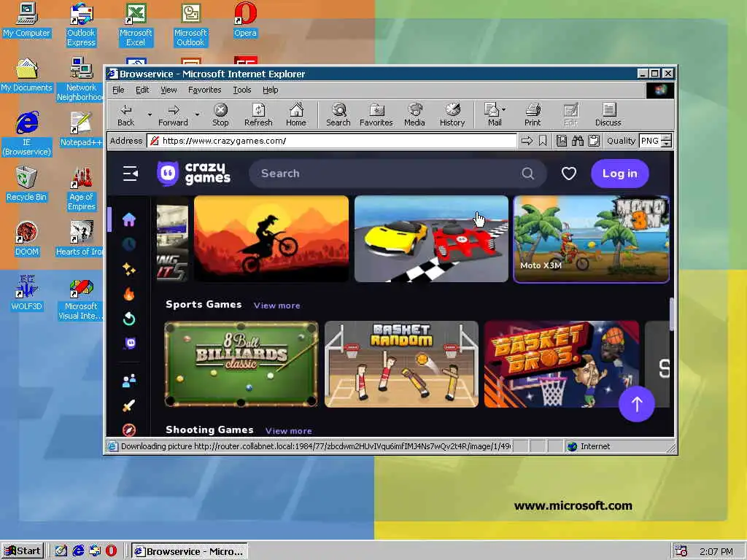Open the View menu
The width and height of the screenshot is (747, 560).
[x=169, y=90]
